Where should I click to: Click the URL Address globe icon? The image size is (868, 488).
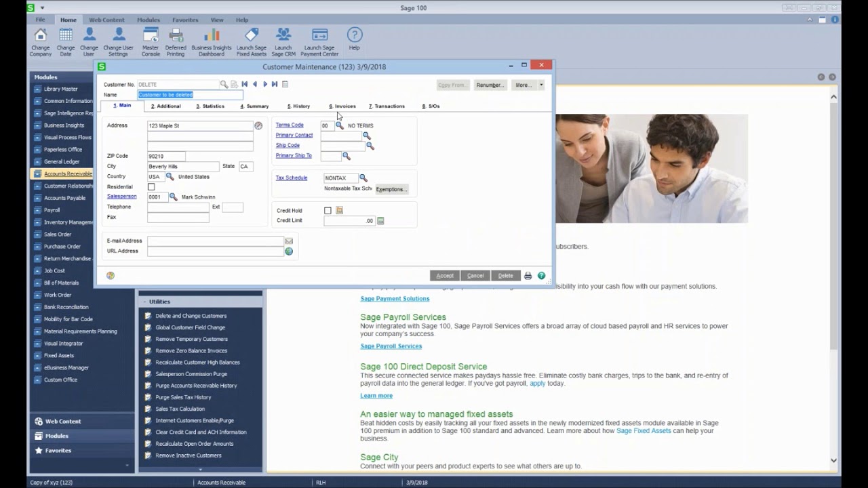pos(289,251)
